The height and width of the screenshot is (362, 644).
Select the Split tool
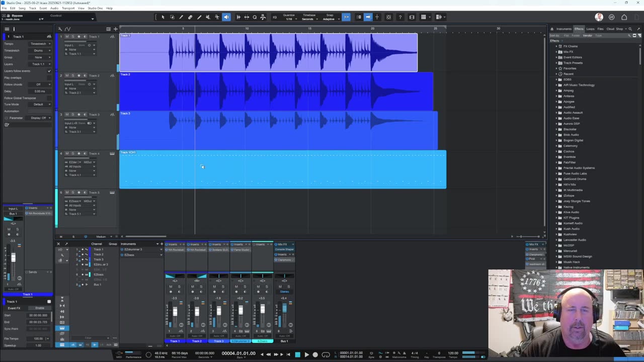(181, 17)
